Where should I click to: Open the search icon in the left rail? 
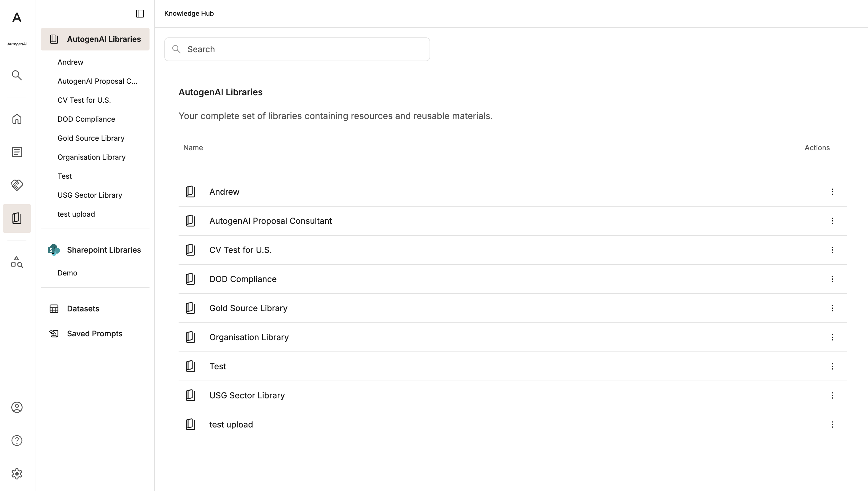tap(17, 75)
